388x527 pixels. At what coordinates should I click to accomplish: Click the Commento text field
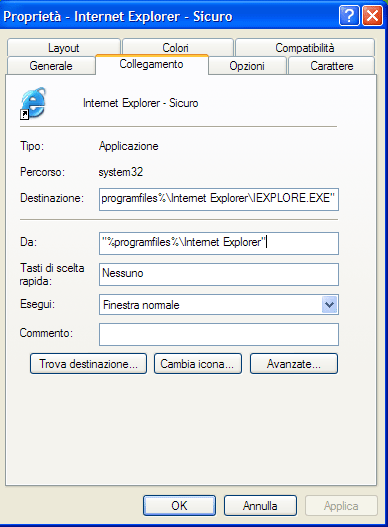point(219,334)
